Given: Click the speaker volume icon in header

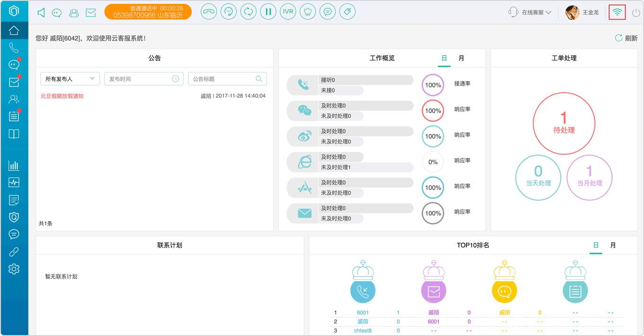Looking at the screenshot, I should [41, 13].
